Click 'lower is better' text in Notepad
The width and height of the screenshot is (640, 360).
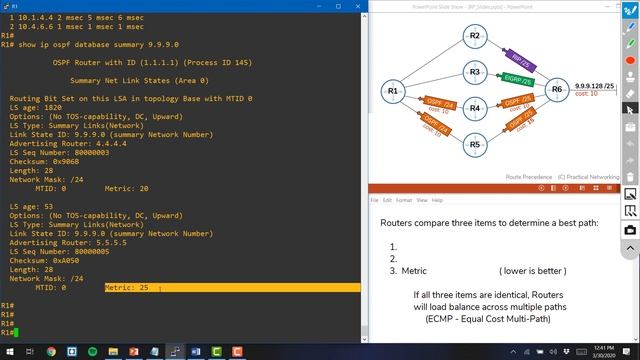(533, 271)
